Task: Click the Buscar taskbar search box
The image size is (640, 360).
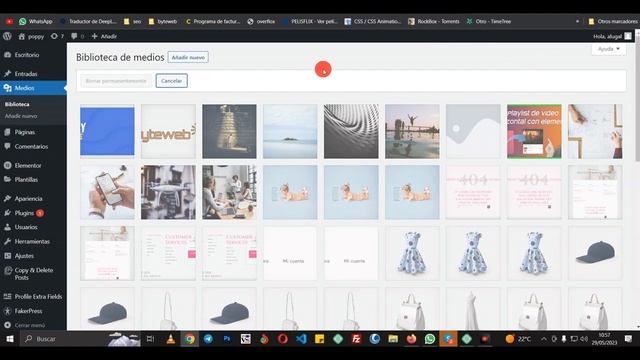Action: 63,339
